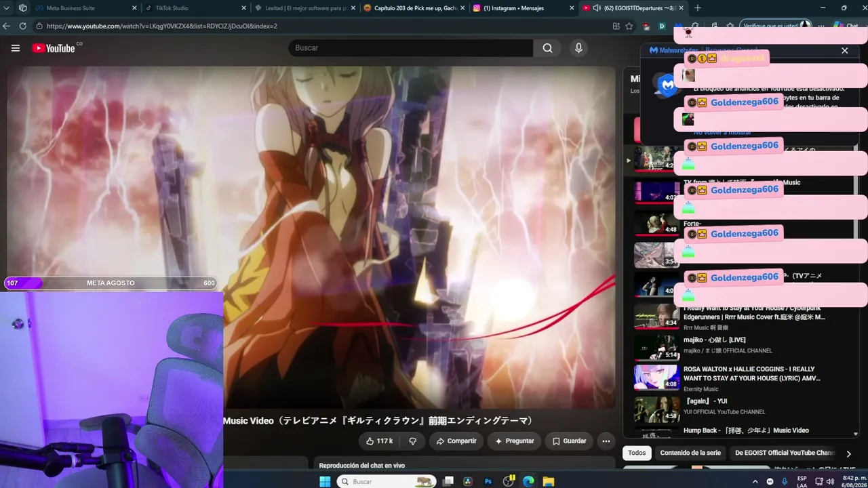Screen dimensions: 868x488
Task: Play the Forte- video in the playlist
Action: pos(656,224)
